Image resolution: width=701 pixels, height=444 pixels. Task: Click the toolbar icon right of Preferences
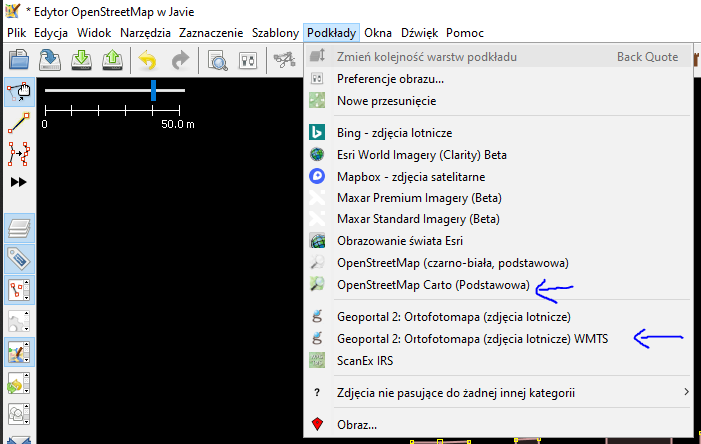[x=284, y=60]
